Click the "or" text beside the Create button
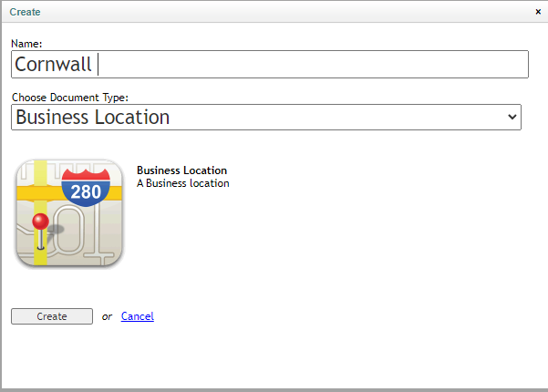This screenshot has width=548, height=392. [x=107, y=316]
